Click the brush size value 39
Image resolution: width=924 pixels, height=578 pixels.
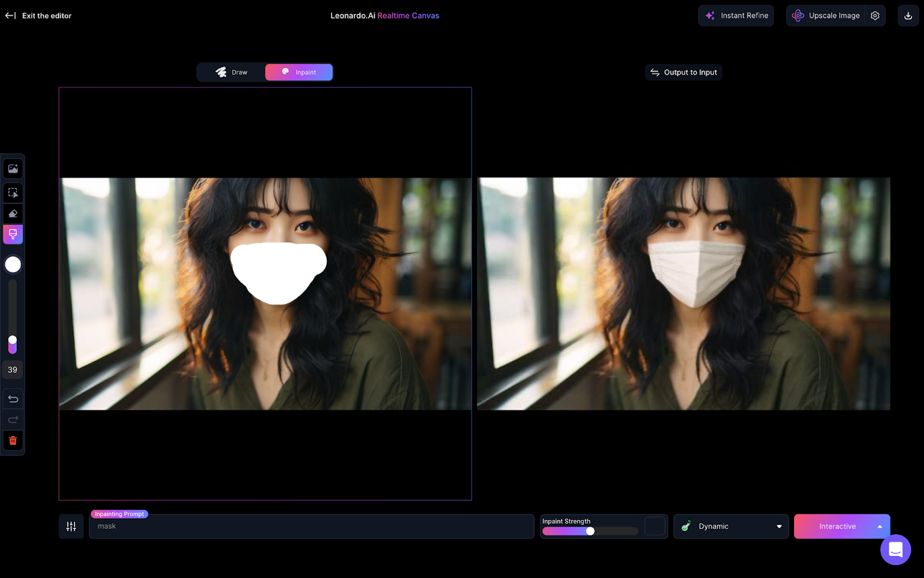13,370
